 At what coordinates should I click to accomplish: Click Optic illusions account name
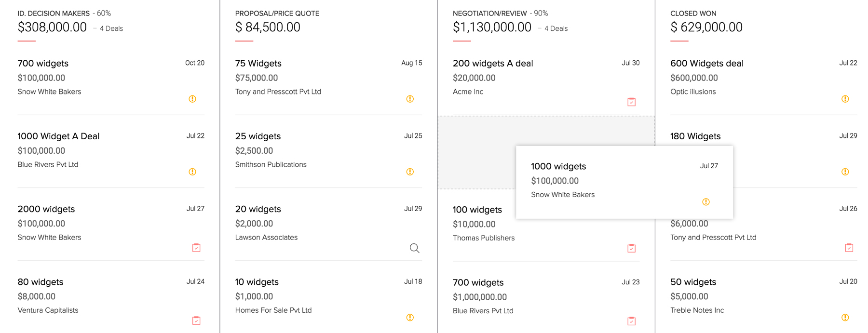click(x=693, y=92)
